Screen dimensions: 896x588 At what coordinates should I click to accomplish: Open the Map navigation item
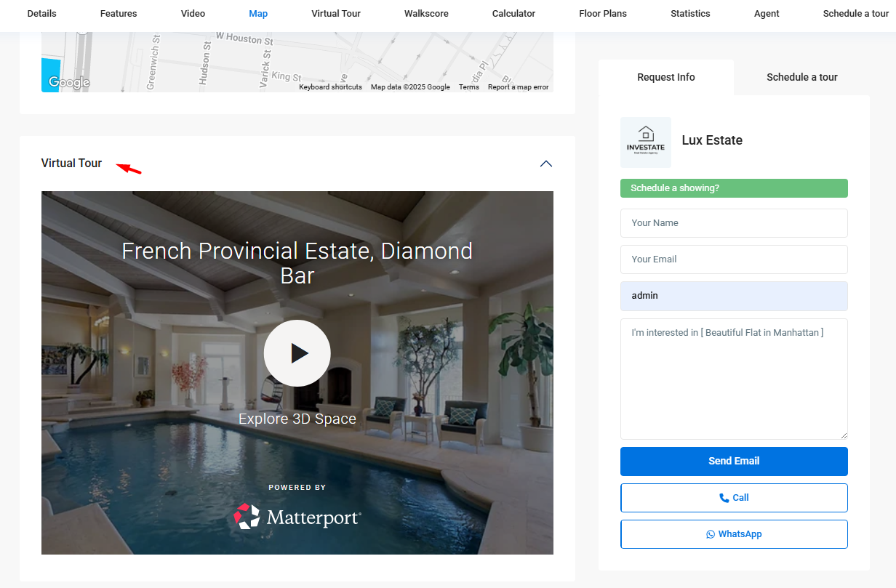coord(258,13)
